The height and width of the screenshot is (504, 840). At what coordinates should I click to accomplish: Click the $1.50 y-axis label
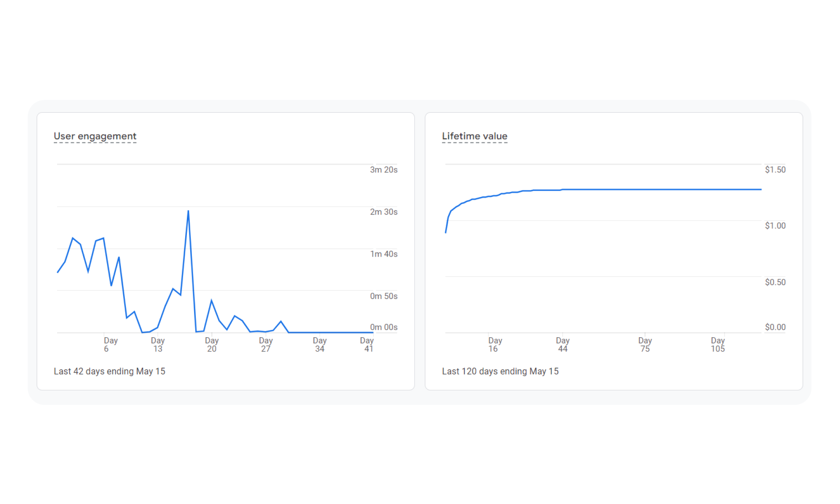775,170
